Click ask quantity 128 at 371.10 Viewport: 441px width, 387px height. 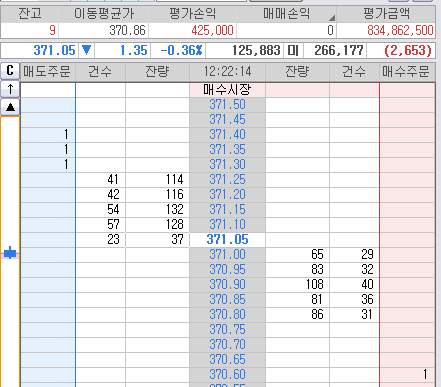point(157,225)
